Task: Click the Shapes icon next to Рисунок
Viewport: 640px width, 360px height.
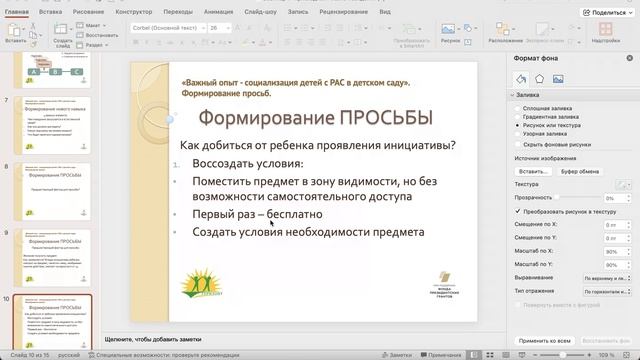Action: [x=468, y=28]
